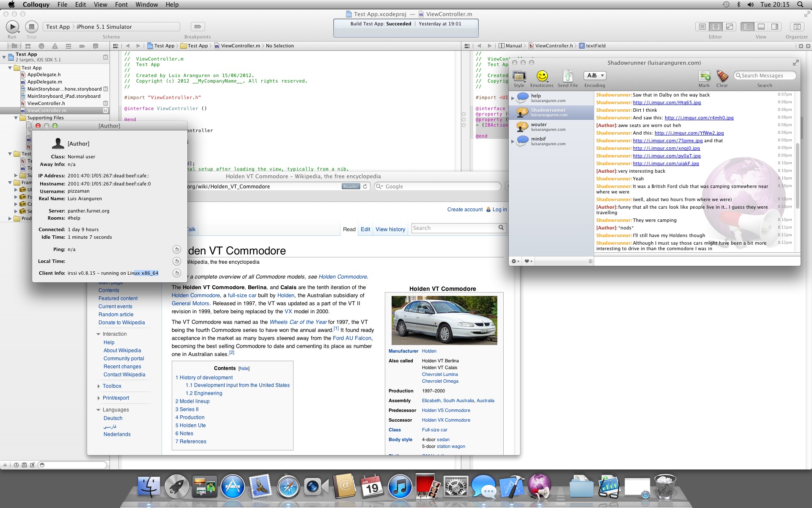Open the Font menu in menu bar
The height and width of the screenshot is (508, 812).
(121, 4)
